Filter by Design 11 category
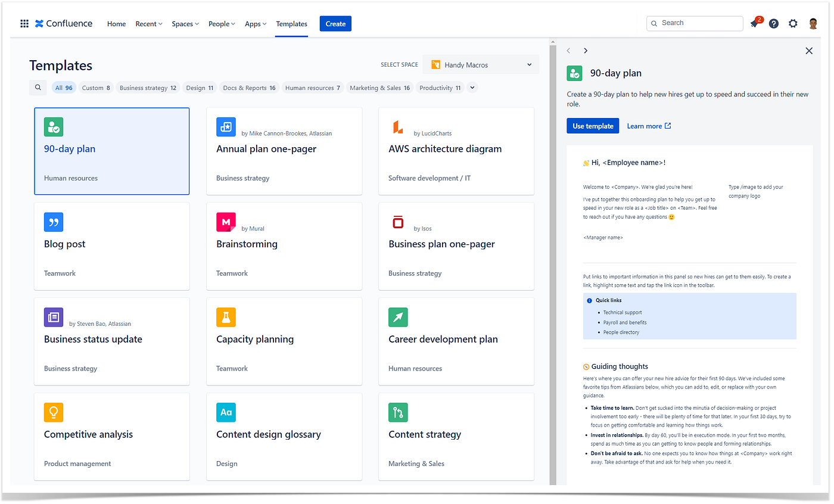 [x=200, y=88]
